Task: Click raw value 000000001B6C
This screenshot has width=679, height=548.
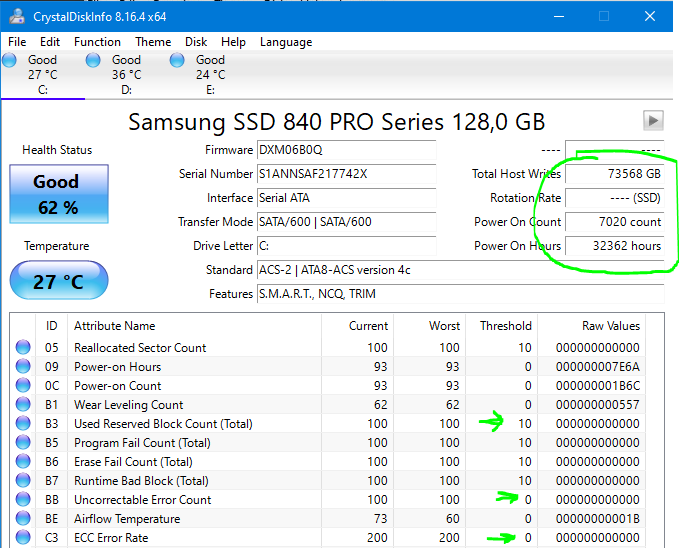Action: [x=598, y=386]
